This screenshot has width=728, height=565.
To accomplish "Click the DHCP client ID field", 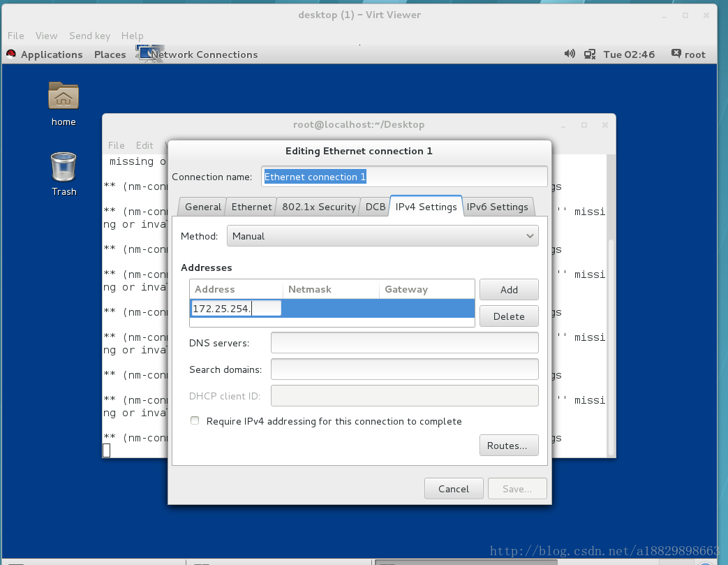I will point(404,396).
